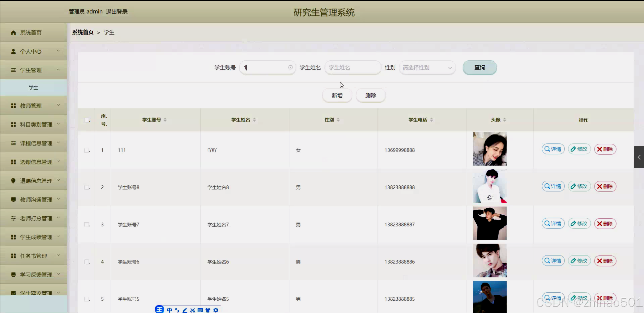Click the shirt skin icon on input method bar

pos(208,310)
